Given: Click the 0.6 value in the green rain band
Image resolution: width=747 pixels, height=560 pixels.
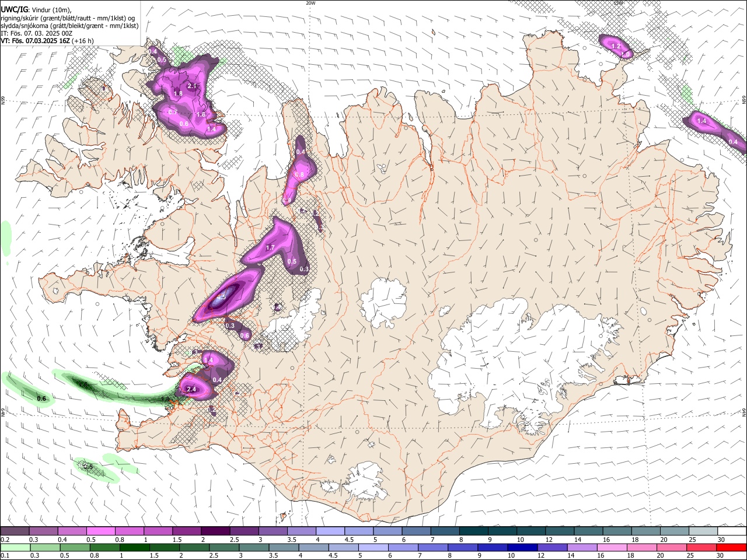Looking at the screenshot, I should tap(41, 399).
